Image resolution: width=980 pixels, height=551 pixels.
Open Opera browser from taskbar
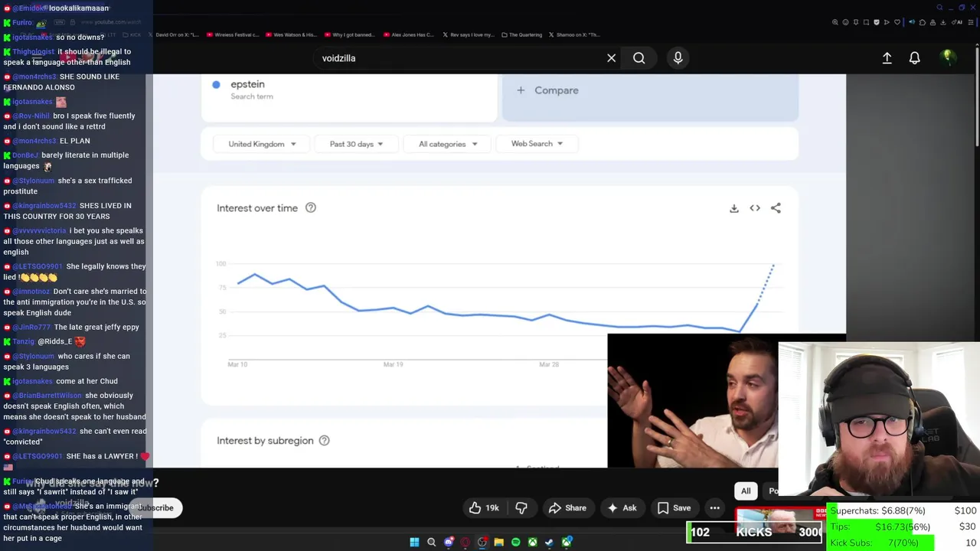465,542
